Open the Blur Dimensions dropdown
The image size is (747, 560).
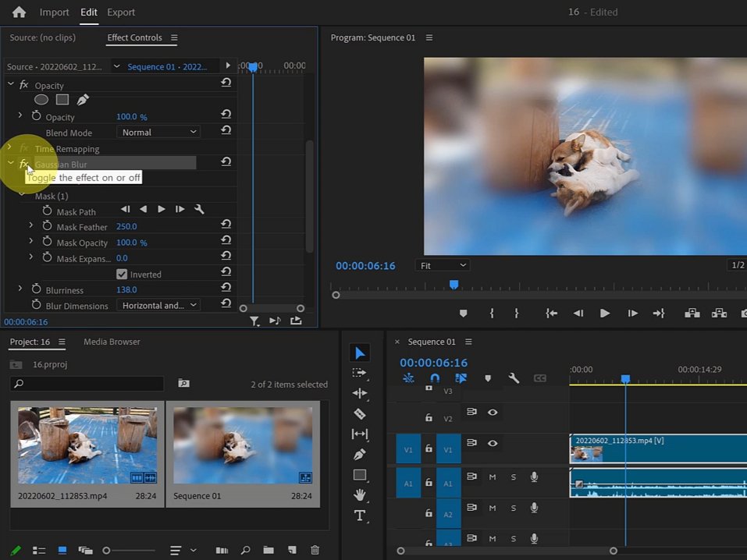(158, 305)
